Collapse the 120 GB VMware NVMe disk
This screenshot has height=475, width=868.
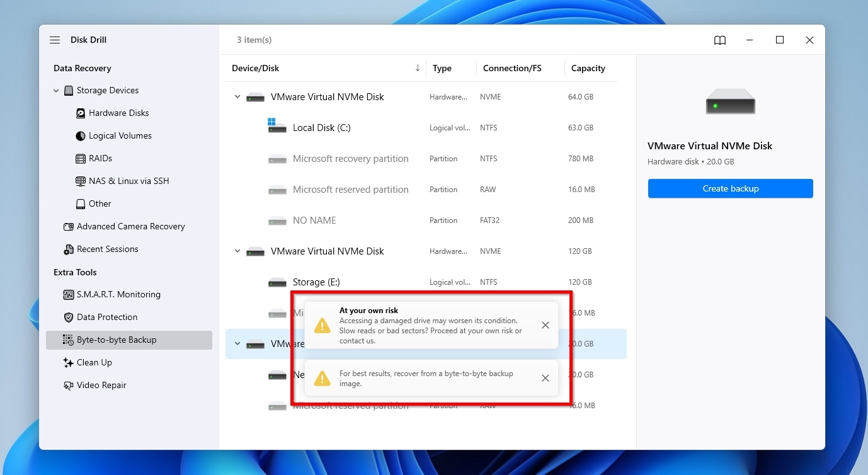click(237, 251)
